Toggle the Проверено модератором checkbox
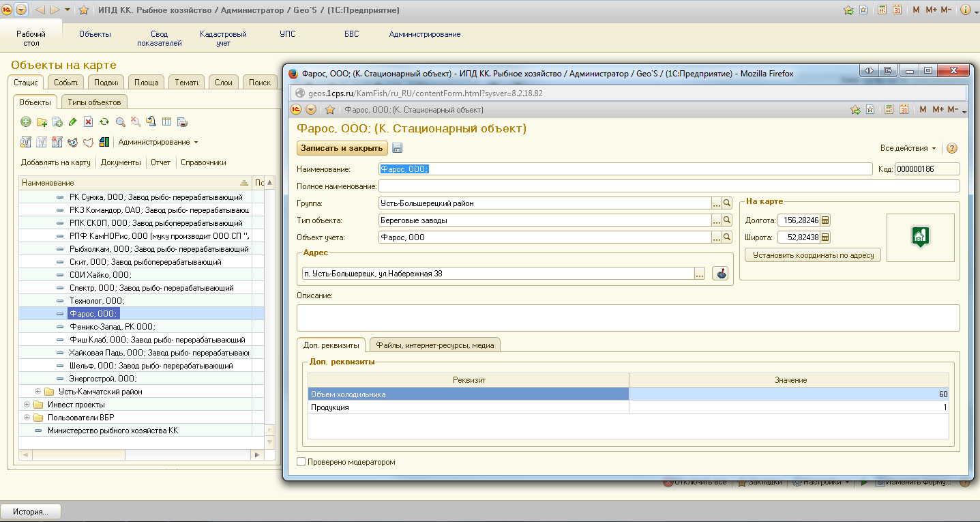Viewport: 980px width, 522px height. pos(301,462)
